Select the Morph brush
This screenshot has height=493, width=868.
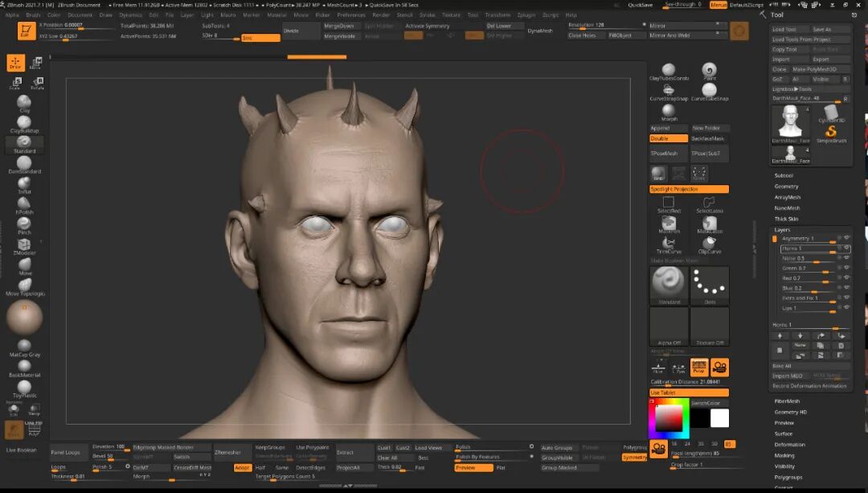pos(669,113)
